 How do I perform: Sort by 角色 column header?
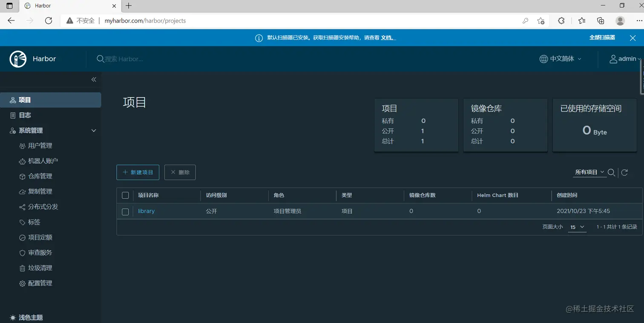pos(279,195)
